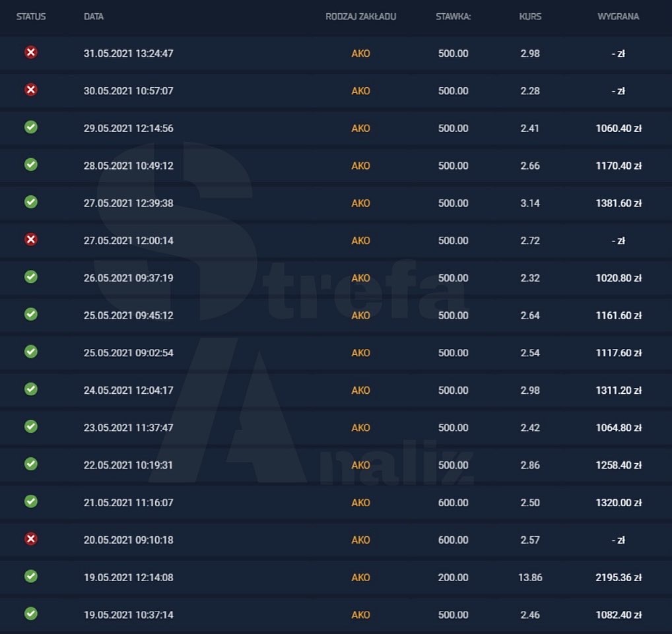Select date 28.05.2021 10:49:12
Image resolution: width=672 pixels, height=634 pixels.
click(129, 166)
